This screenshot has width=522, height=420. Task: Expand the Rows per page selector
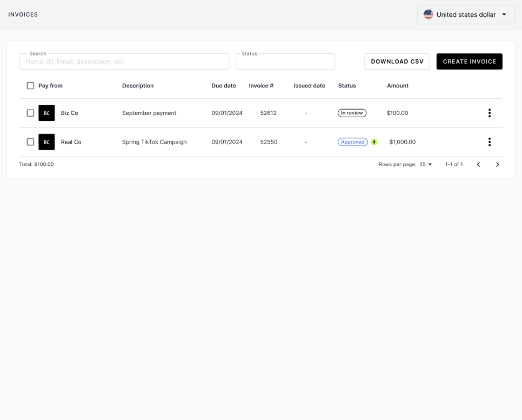click(426, 165)
